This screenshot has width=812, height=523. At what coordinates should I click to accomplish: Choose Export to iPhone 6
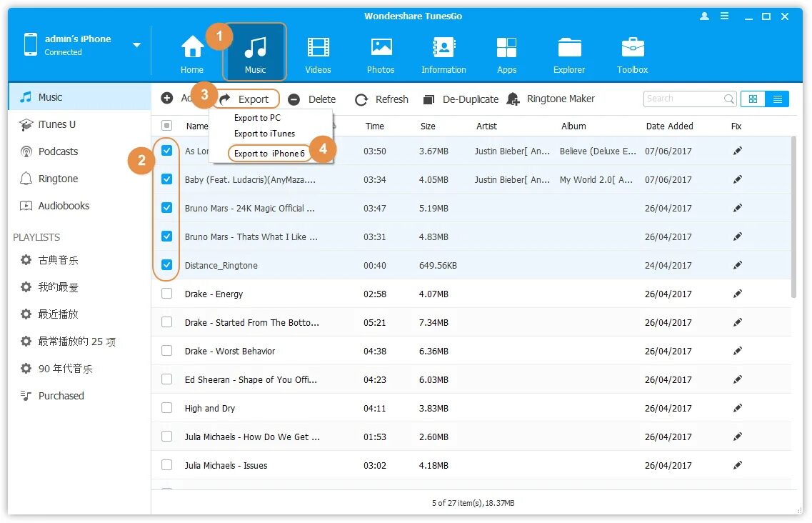pyautogui.click(x=269, y=154)
